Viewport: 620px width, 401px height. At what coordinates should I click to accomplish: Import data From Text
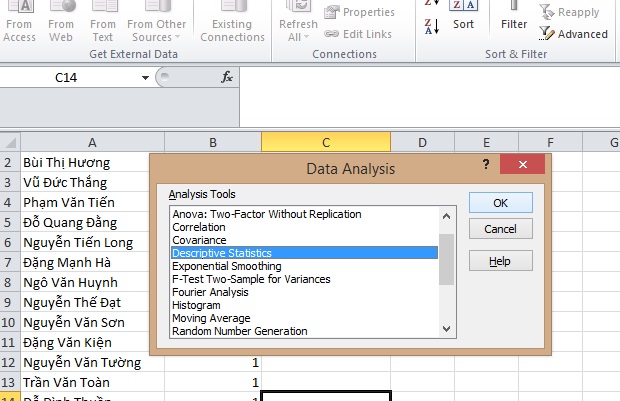coord(103,23)
